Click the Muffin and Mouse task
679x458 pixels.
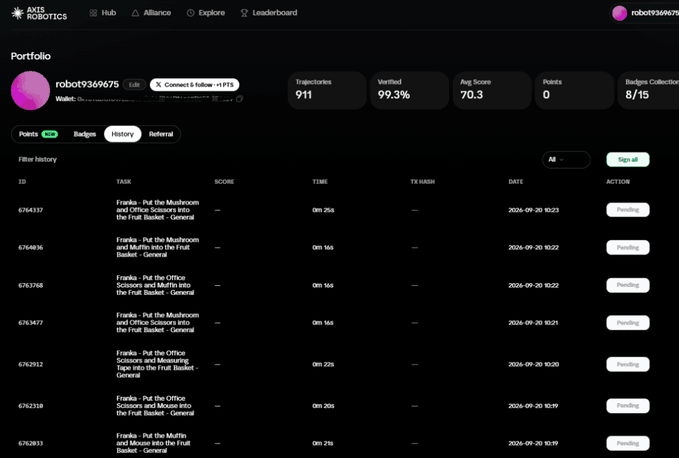click(x=153, y=443)
